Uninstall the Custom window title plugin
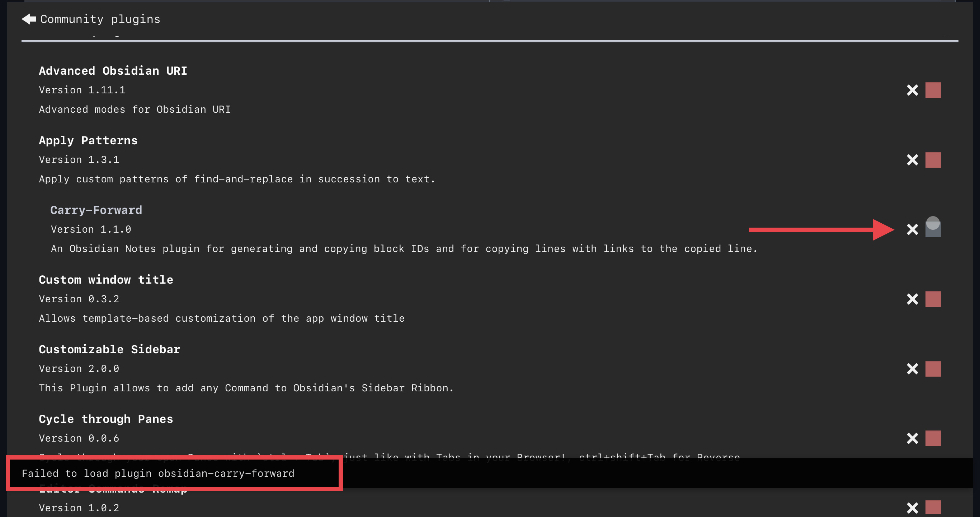Image resolution: width=980 pixels, height=517 pixels. (x=912, y=299)
